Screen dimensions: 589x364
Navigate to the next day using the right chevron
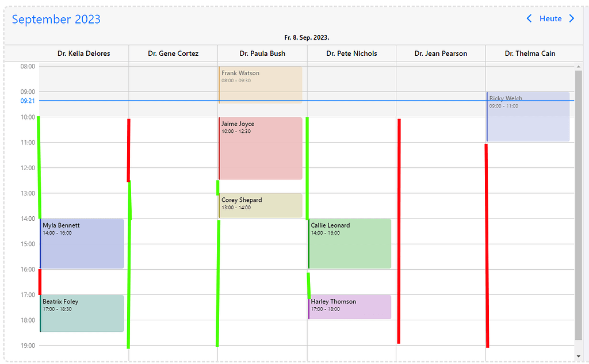(x=572, y=18)
